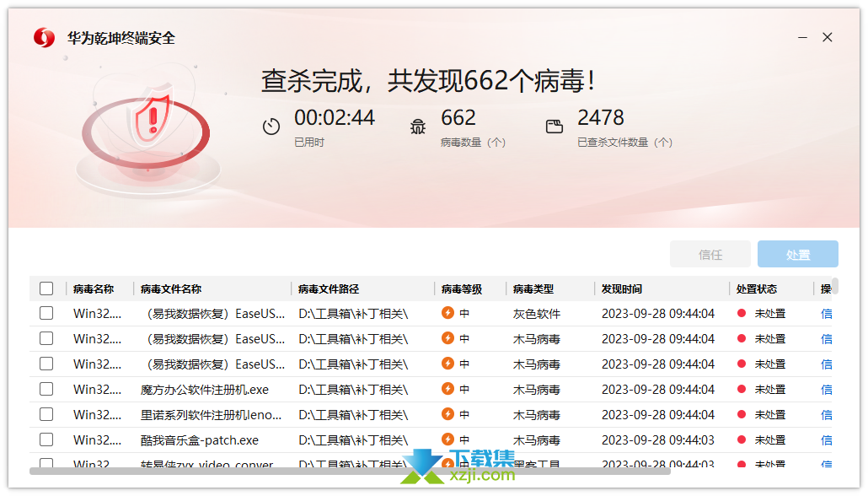The width and height of the screenshot is (868, 496).
Task: Click the 灰色软件 virus type cell
Action: pyautogui.click(x=537, y=314)
